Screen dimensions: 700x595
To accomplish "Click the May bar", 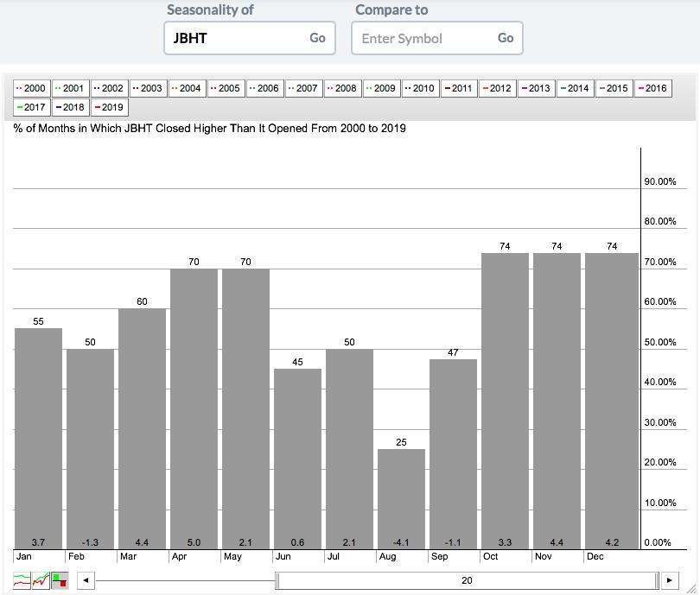I will click(245, 409).
